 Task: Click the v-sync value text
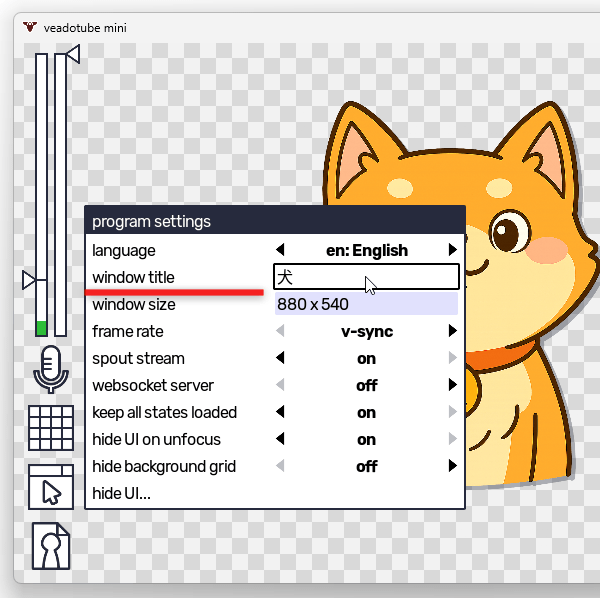click(367, 332)
